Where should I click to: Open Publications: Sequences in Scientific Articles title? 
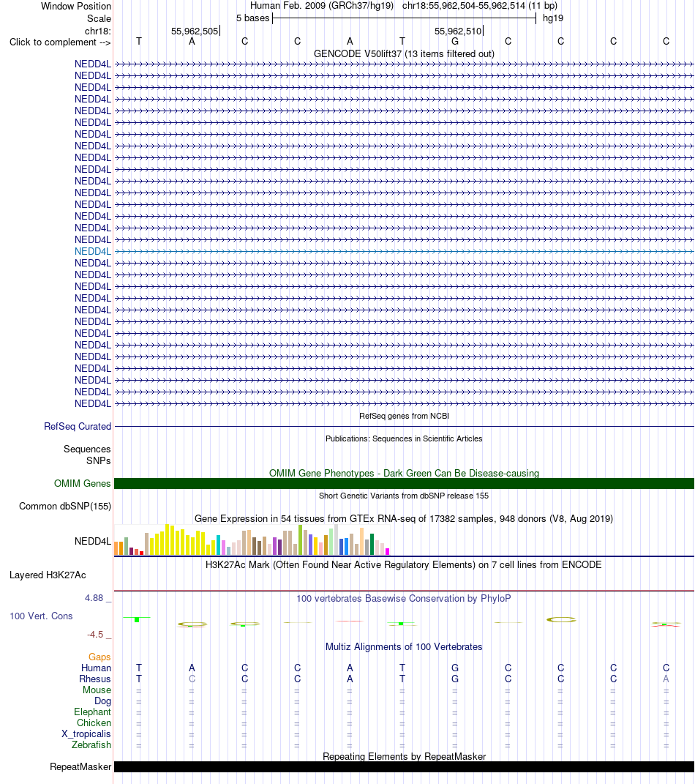pos(405,438)
